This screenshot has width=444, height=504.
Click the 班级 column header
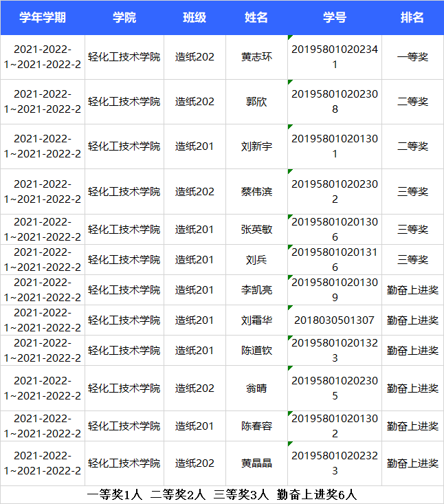click(x=195, y=18)
